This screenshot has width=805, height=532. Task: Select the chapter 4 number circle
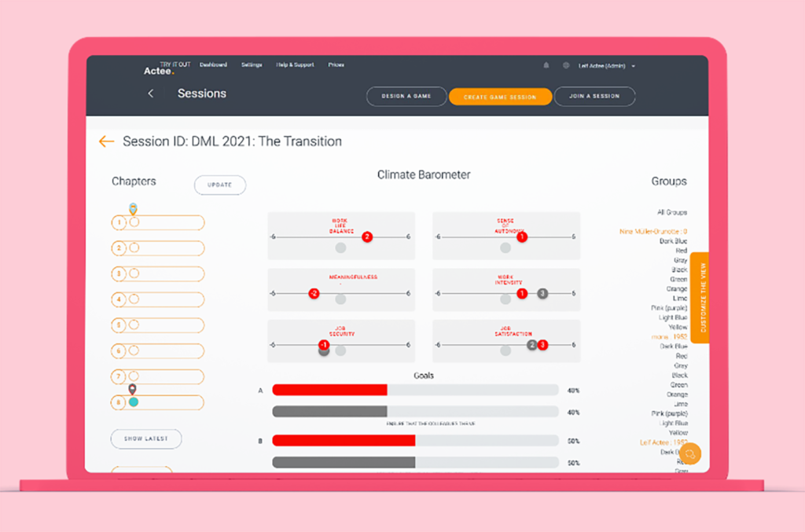(x=119, y=299)
